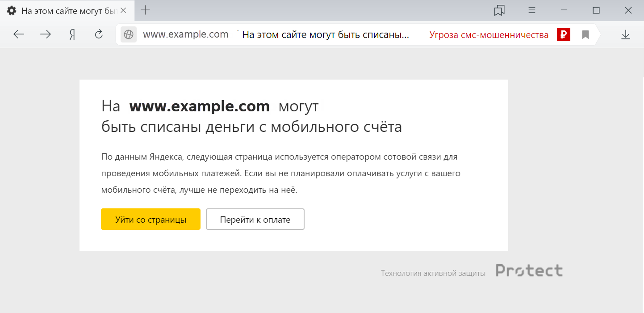Click "Перейти к оплате" button
The width and height of the screenshot is (644, 313).
point(255,219)
